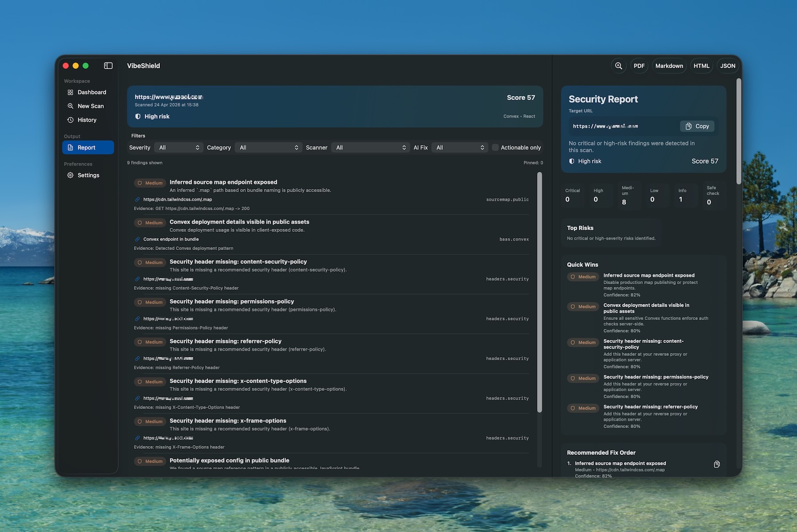Select the Report item under Output

coord(87,147)
